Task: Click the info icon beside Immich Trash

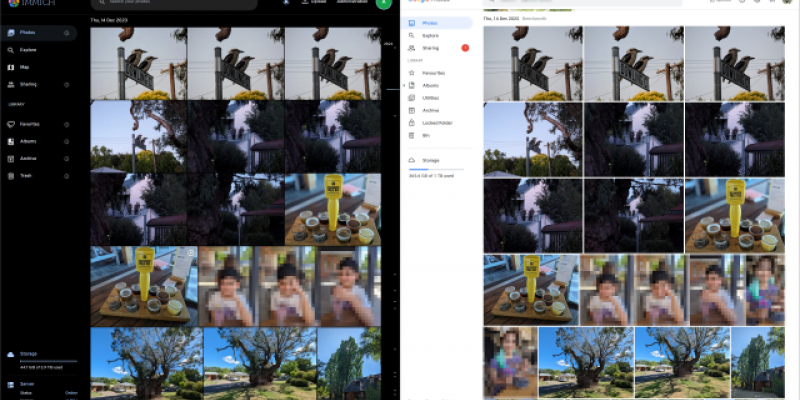Action: 66,176
